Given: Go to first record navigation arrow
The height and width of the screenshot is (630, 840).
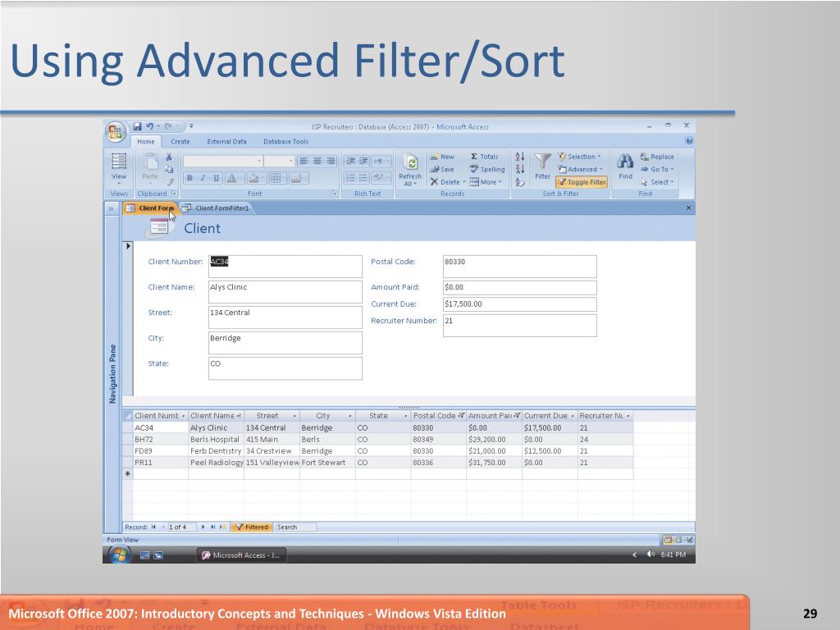Looking at the screenshot, I should (153, 527).
